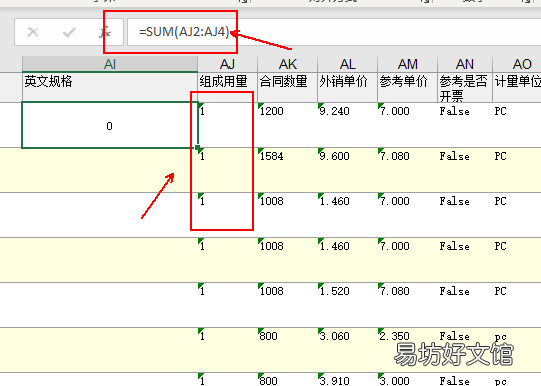Select the AJ column header
Image resolution: width=541 pixels, height=386 pixels.
pyautogui.click(x=227, y=64)
